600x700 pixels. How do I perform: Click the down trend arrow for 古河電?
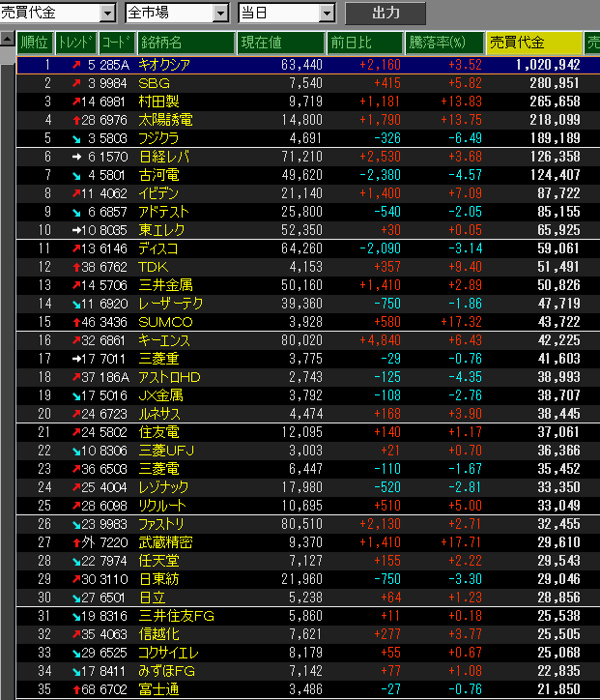pos(76,175)
